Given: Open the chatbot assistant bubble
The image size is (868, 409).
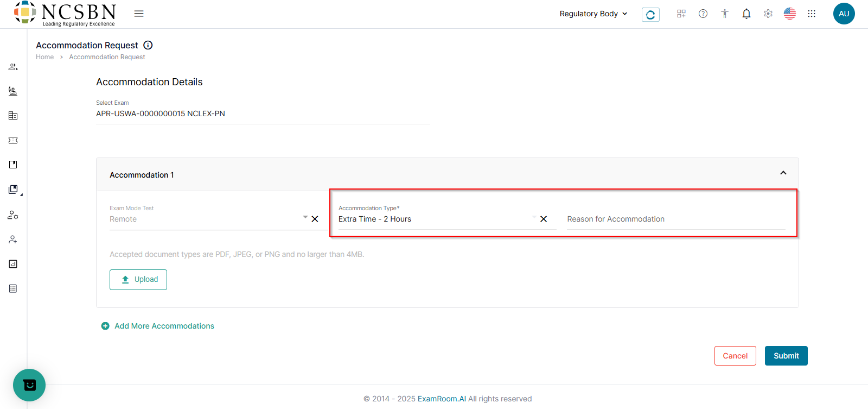Looking at the screenshot, I should pos(29,385).
